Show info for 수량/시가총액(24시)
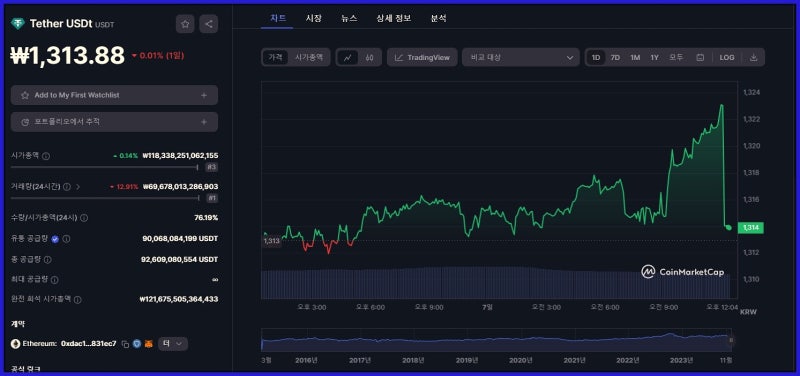Viewport: 800px width, 376px height. pos(84,218)
